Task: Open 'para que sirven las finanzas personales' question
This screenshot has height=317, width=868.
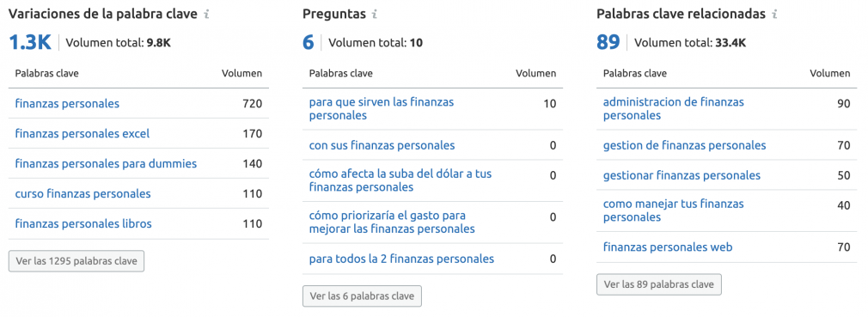Action: coord(382,109)
